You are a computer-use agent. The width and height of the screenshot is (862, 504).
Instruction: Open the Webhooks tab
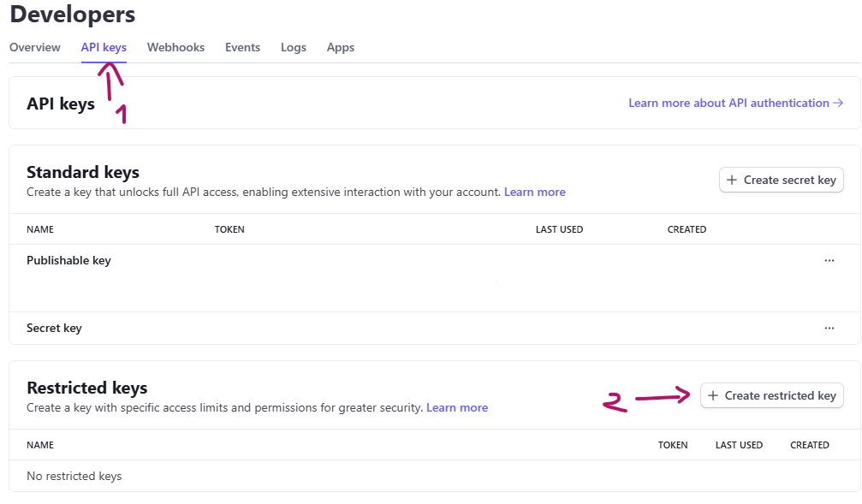pyautogui.click(x=175, y=48)
